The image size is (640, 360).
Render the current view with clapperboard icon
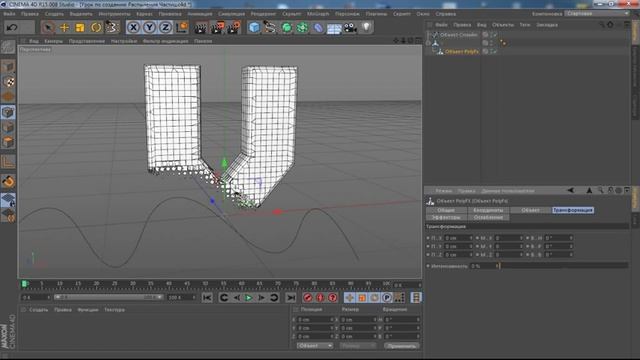[x=200, y=27]
